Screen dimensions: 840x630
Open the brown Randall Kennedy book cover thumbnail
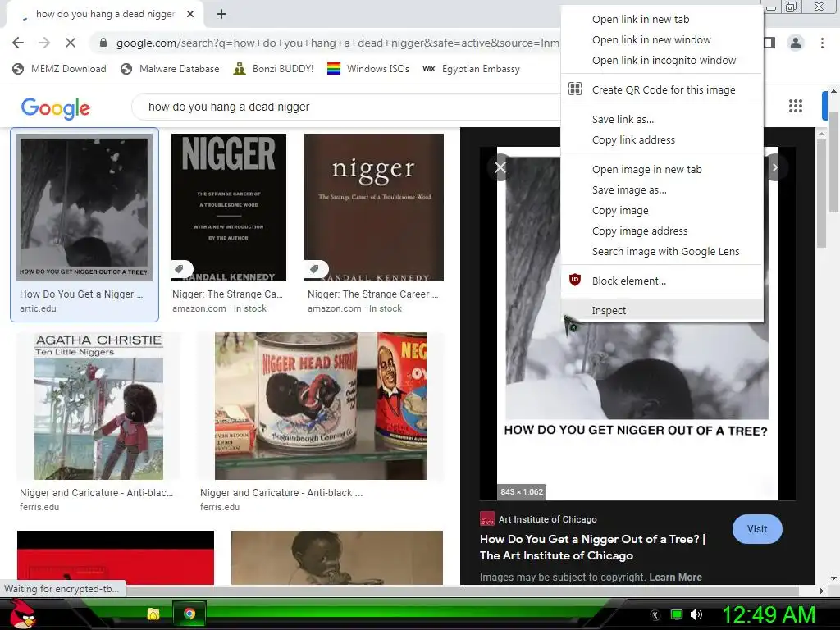[x=374, y=208]
